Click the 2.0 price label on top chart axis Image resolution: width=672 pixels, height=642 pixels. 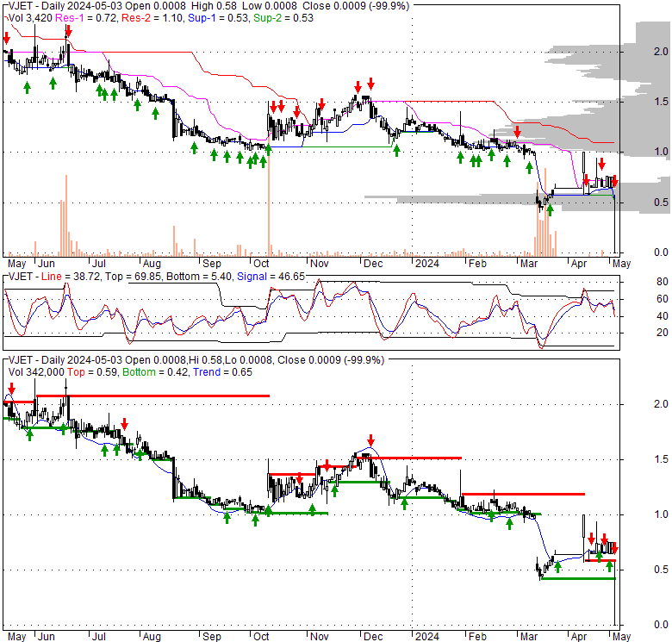pyautogui.click(x=661, y=52)
